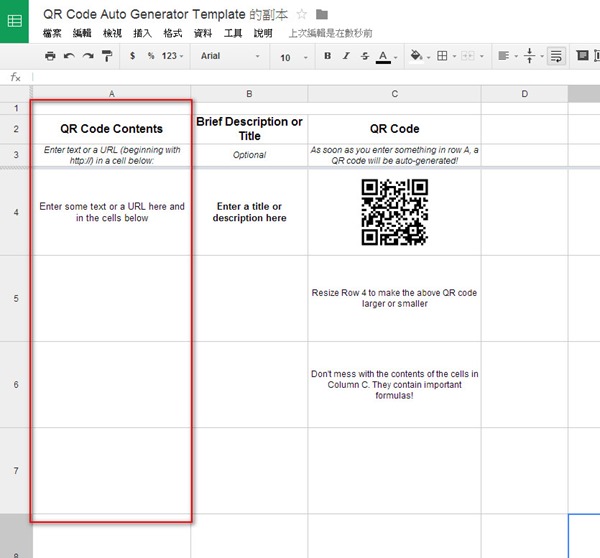This screenshot has width=600, height=558.
Task: Open the 插入 menu
Action: 142,33
